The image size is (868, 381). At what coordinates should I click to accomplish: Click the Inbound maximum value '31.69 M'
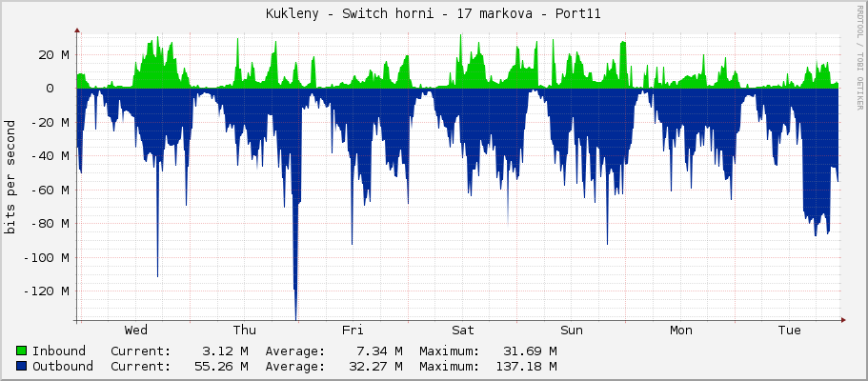[x=531, y=351]
